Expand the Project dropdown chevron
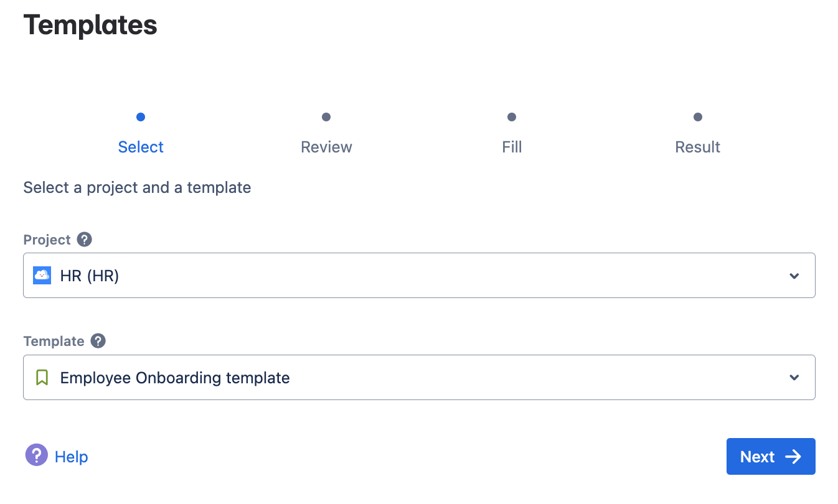This screenshot has width=838, height=504. (x=794, y=276)
